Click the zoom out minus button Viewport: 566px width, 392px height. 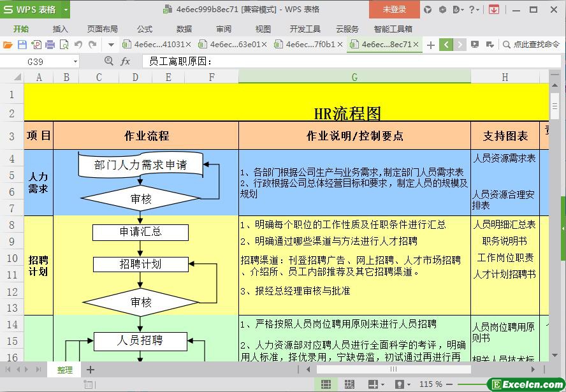449,384
